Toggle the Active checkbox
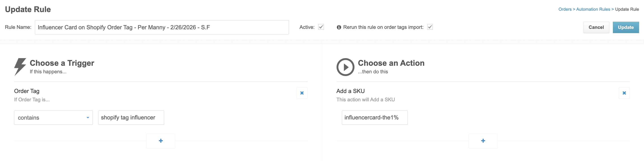 pos(321,27)
